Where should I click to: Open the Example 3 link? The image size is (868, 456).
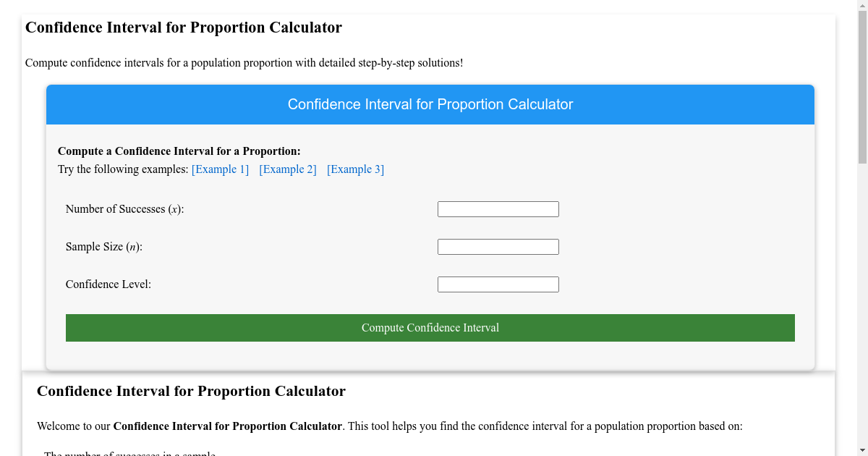[x=355, y=169]
